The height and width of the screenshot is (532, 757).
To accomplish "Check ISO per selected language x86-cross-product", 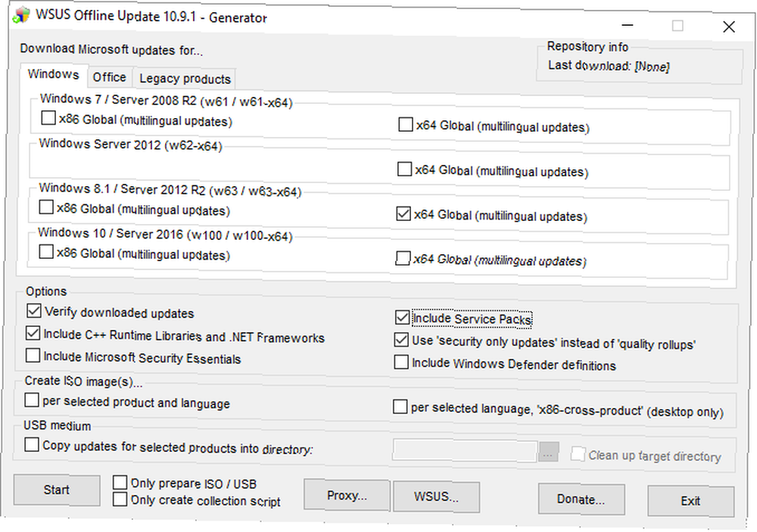I will click(x=400, y=406).
